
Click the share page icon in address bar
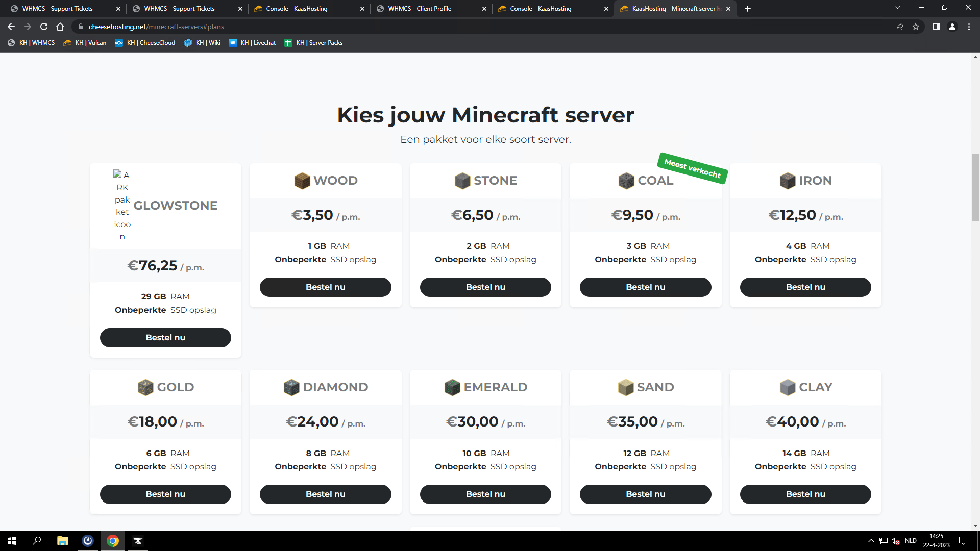pos(899,27)
